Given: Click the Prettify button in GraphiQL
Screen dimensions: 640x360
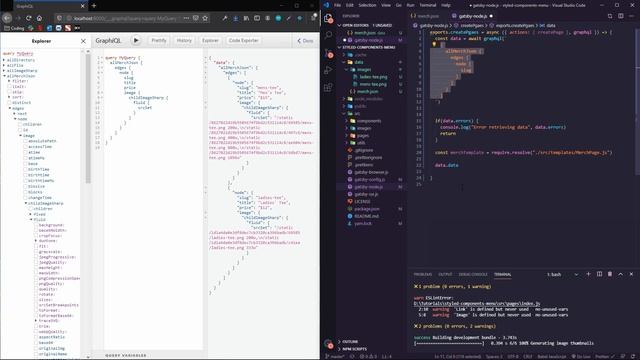Looking at the screenshot, I should tap(159, 40).
